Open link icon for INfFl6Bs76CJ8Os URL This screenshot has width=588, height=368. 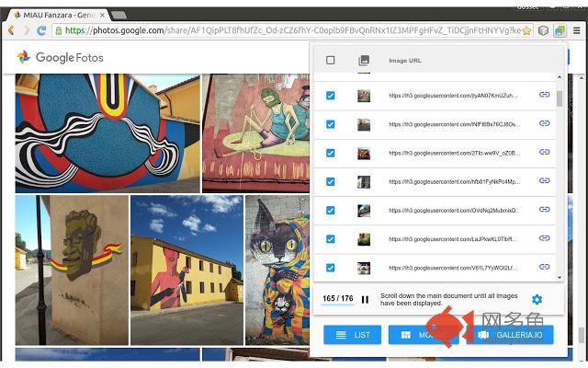pos(545,123)
